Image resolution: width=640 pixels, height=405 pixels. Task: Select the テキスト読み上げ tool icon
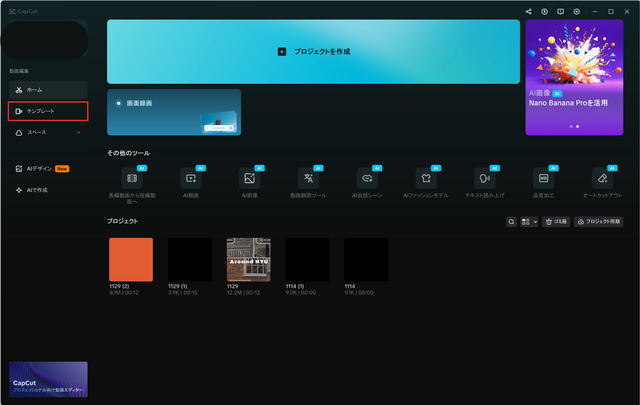(485, 179)
